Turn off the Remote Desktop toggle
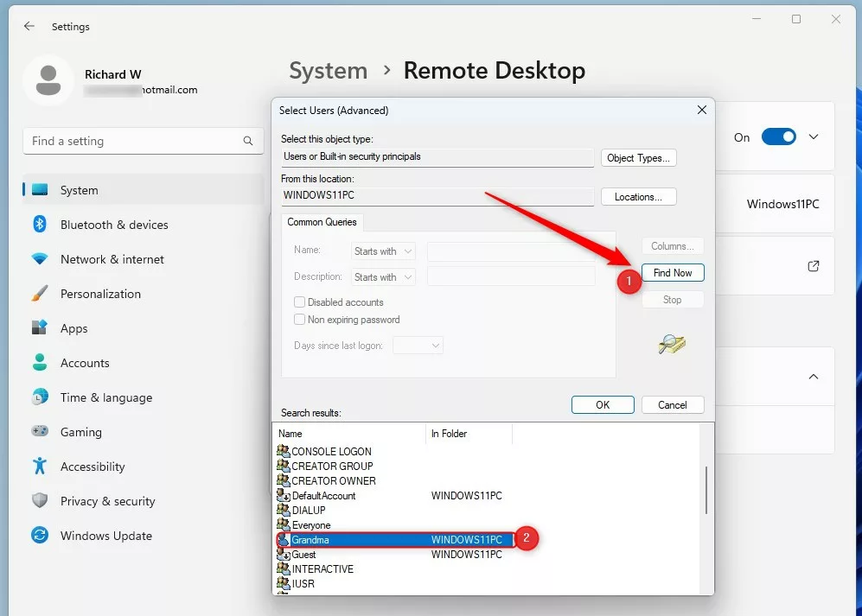 point(778,137)
